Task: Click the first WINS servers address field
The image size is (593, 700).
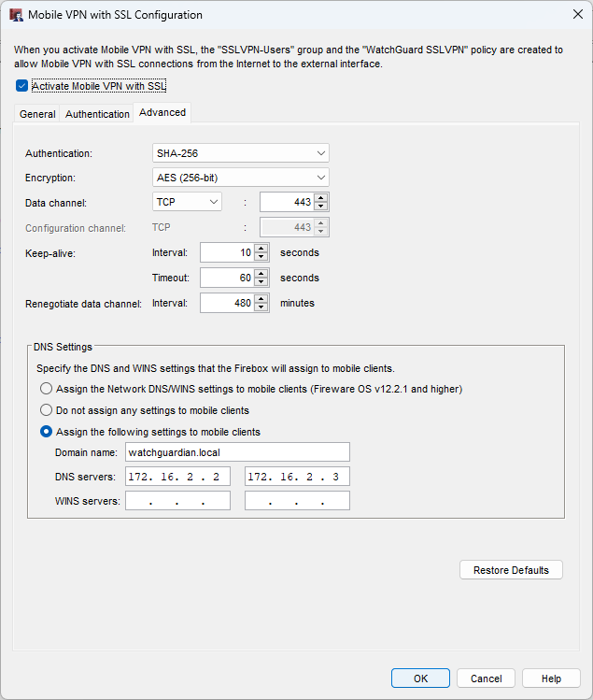Action: point(177,501)
